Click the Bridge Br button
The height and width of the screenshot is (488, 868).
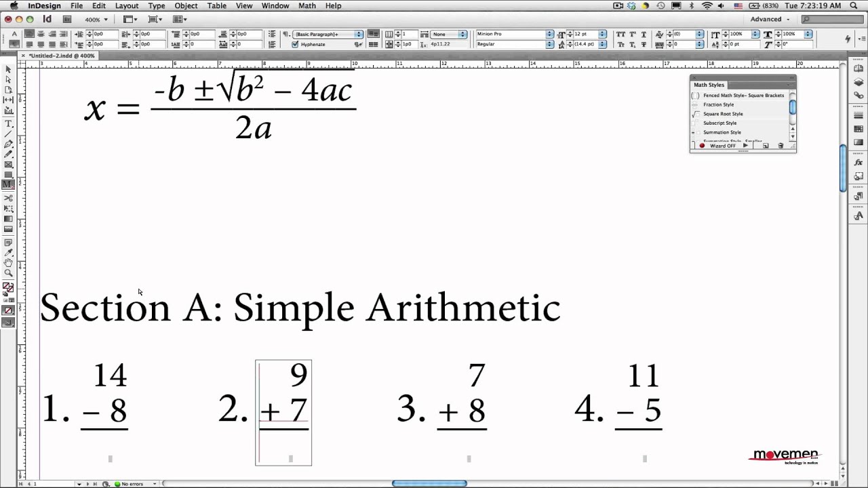click(67, 20)
